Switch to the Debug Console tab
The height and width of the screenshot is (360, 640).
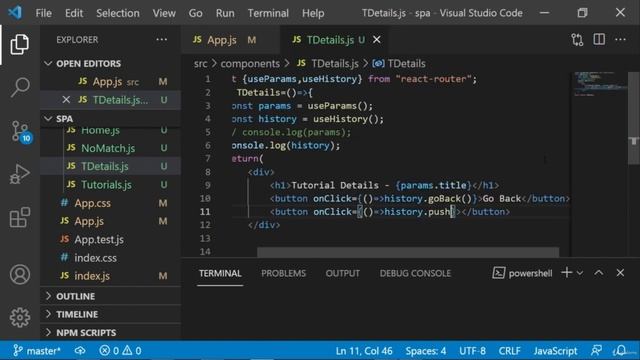pos(415,273)
